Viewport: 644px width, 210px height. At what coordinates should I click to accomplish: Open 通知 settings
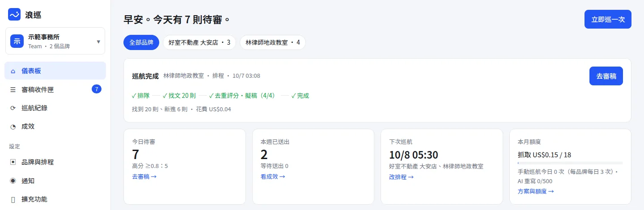(55, 181)
